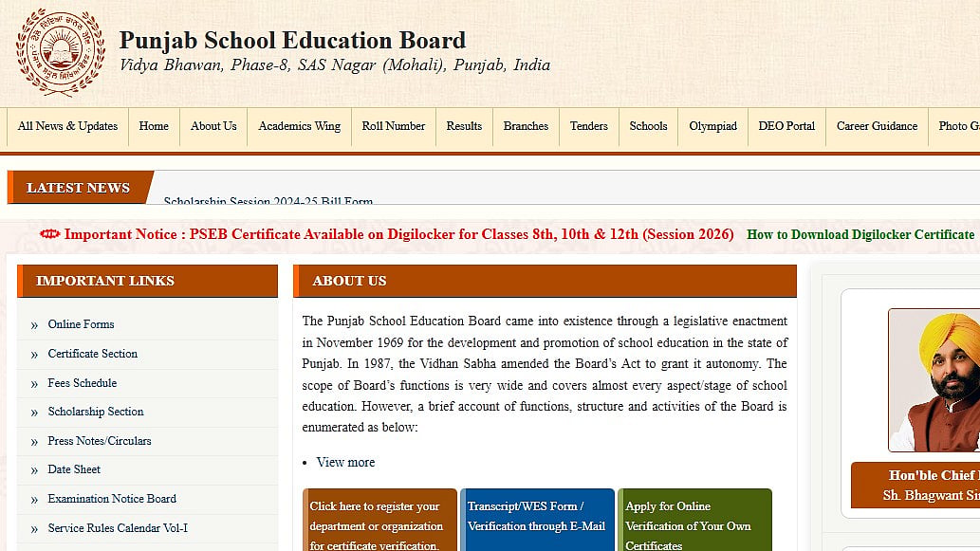
Task: Click the red NEW badge before Important Notice
Action: point(49,234)
